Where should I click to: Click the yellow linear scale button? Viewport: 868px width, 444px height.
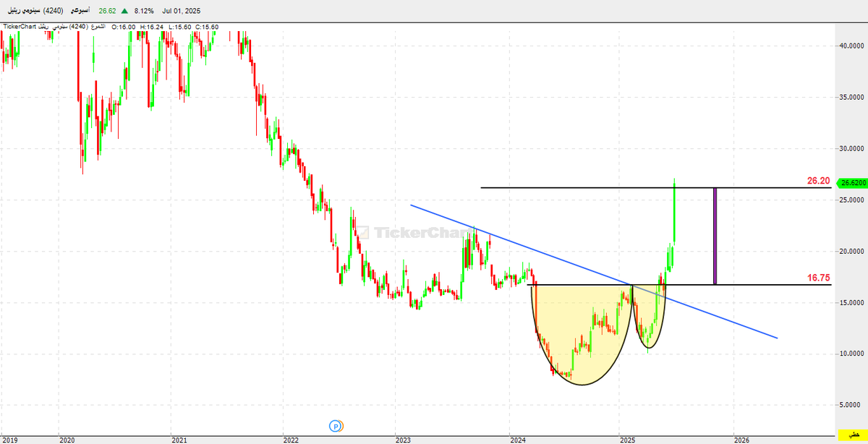click(851, 434)
